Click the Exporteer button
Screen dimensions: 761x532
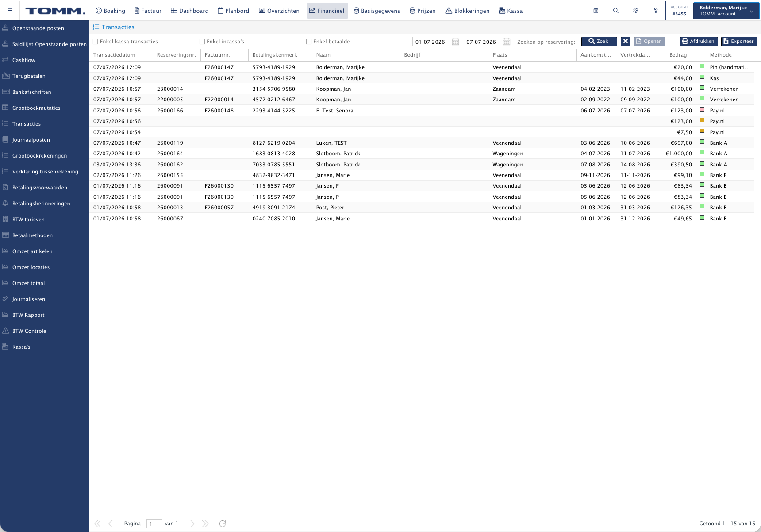[739, 41]
